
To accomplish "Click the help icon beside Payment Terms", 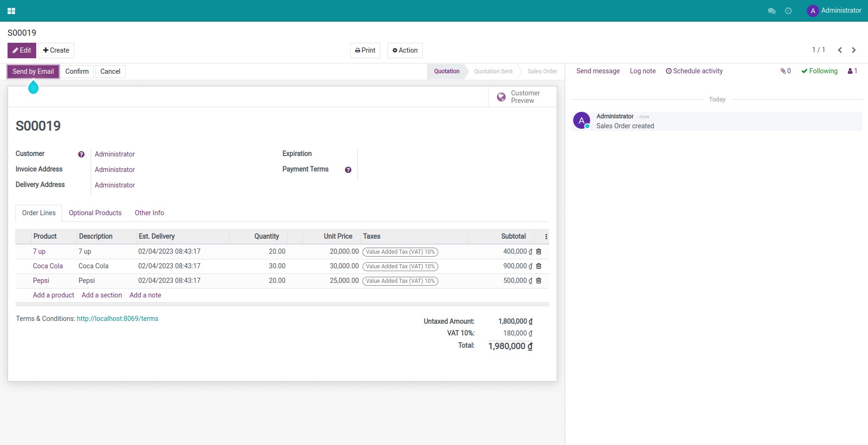I will click(x=348, y=170).
